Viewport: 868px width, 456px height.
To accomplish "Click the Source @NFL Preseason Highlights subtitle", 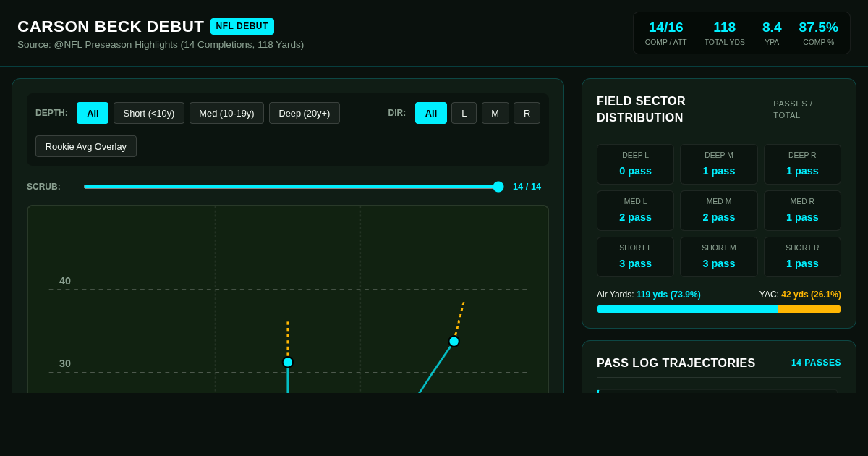I will [x=161, y=45].
